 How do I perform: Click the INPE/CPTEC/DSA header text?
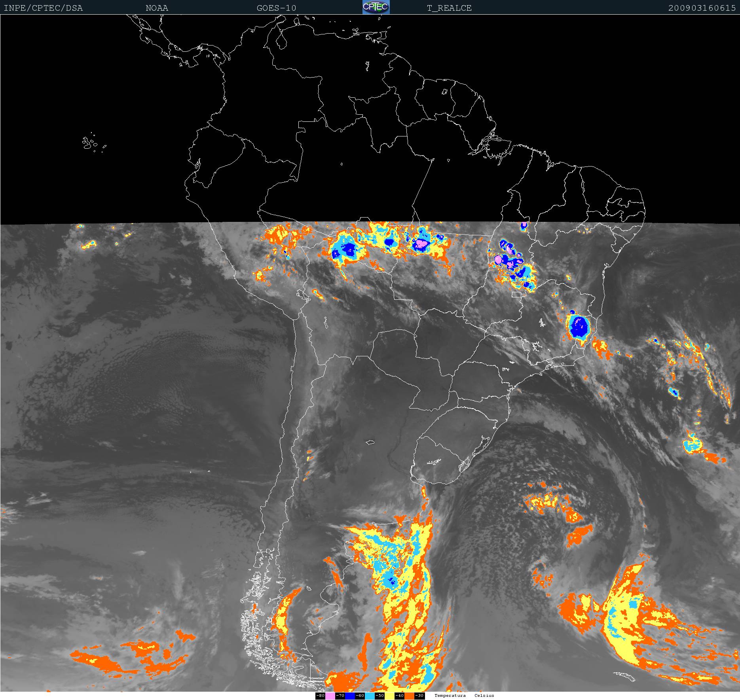pyautogui.click(x=43, y=8)
